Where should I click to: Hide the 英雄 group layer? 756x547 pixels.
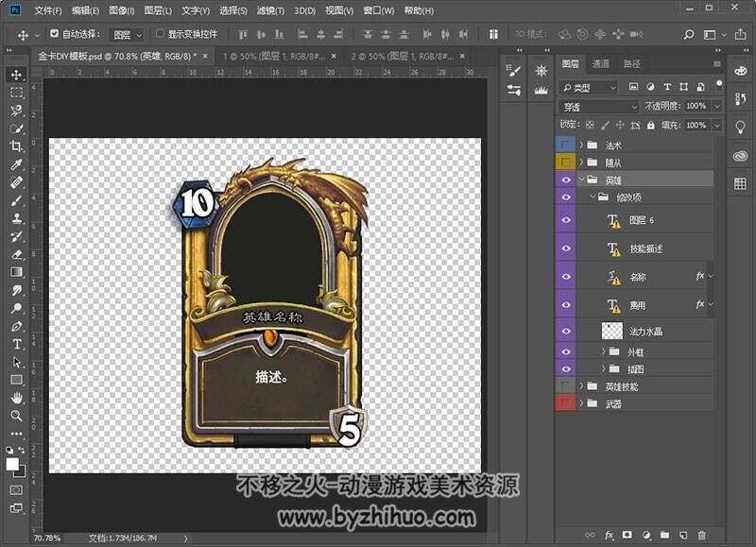point(565,179)
